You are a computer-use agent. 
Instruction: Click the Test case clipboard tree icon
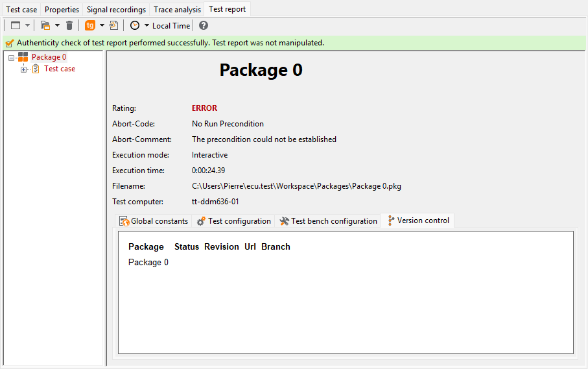(x=36, y=69)
